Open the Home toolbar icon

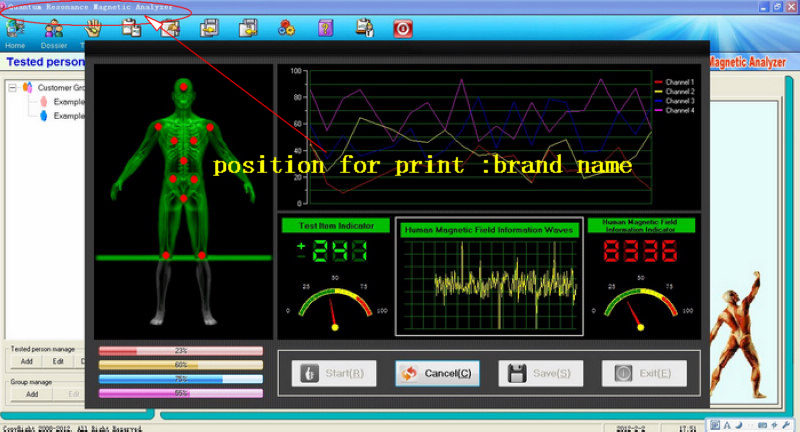click(x=15, y=28)
